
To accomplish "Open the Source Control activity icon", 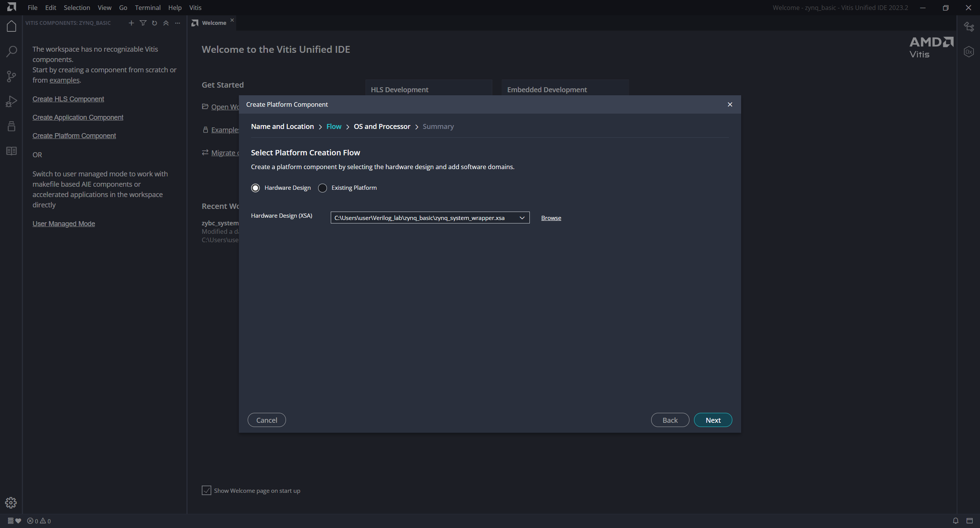I will (x=11, y=77).
